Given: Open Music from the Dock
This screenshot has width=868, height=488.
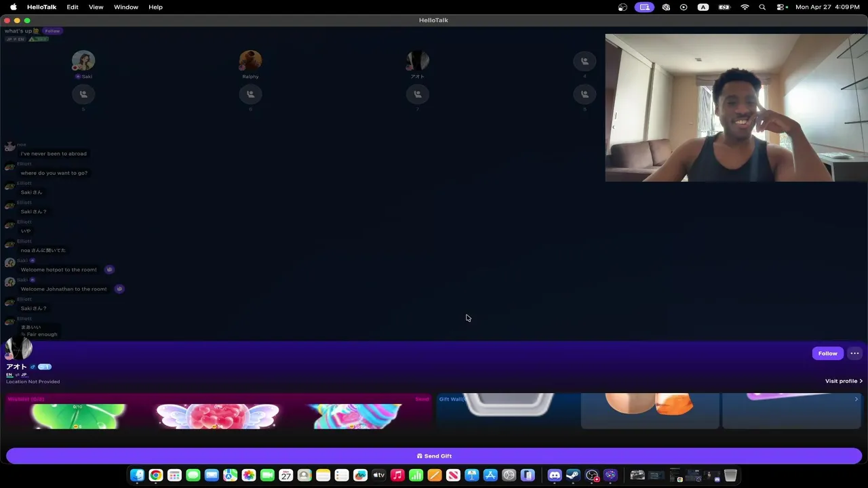Looking at the screenshot, I should [x=397, y=475].
